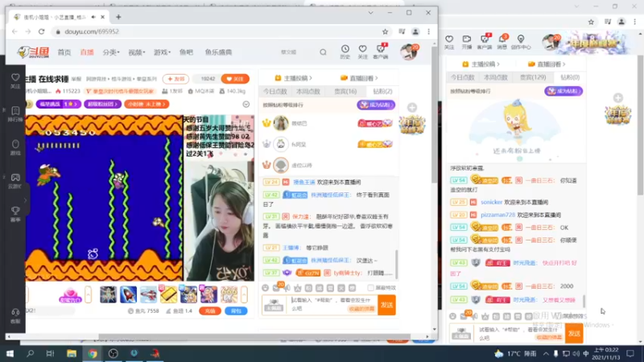Open the search magnifier in Douyu header

click(x=324, y=52)
